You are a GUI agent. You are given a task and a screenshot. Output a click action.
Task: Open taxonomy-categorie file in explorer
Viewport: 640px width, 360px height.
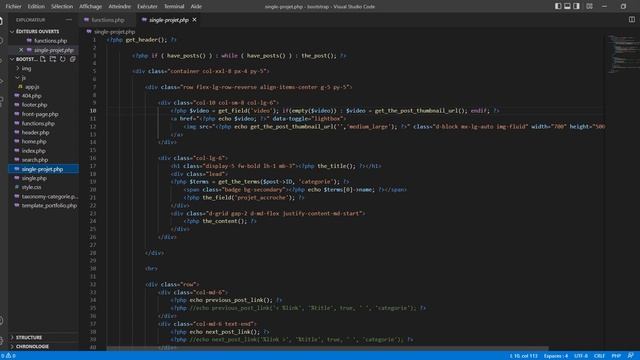[x=49, y=197]
